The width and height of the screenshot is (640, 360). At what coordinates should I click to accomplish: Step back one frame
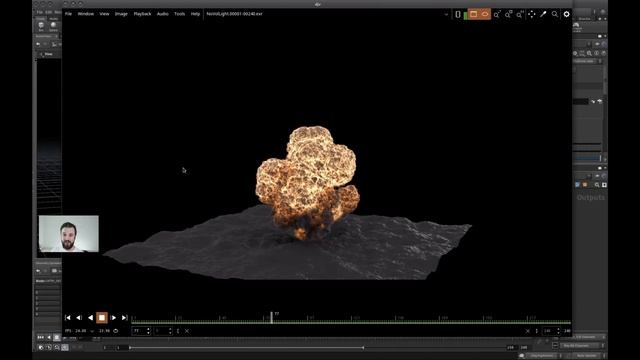[79, 318]
